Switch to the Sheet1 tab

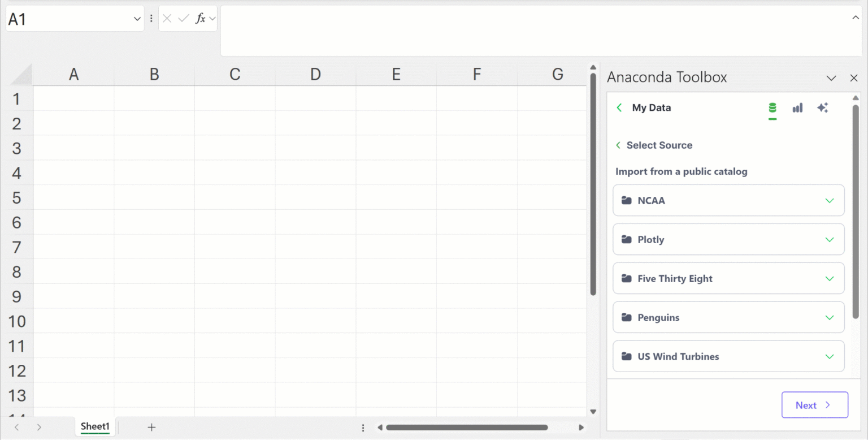tap(95, 426)
